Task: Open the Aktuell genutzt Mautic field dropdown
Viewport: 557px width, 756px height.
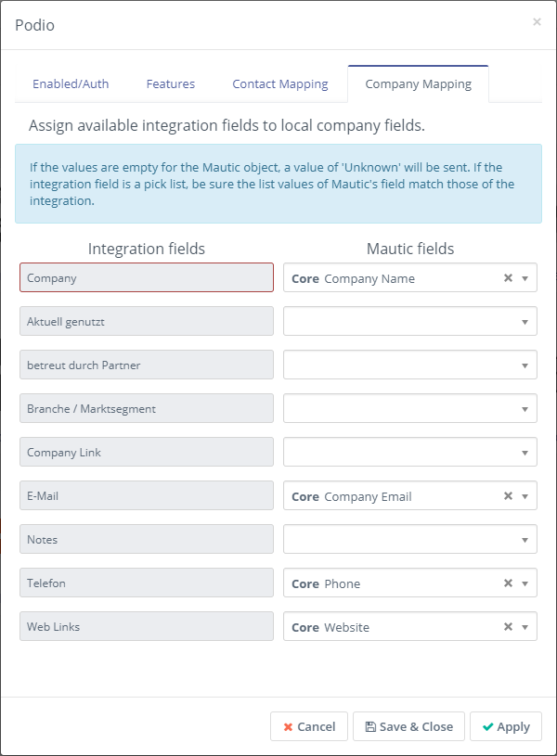Action: 409,322
